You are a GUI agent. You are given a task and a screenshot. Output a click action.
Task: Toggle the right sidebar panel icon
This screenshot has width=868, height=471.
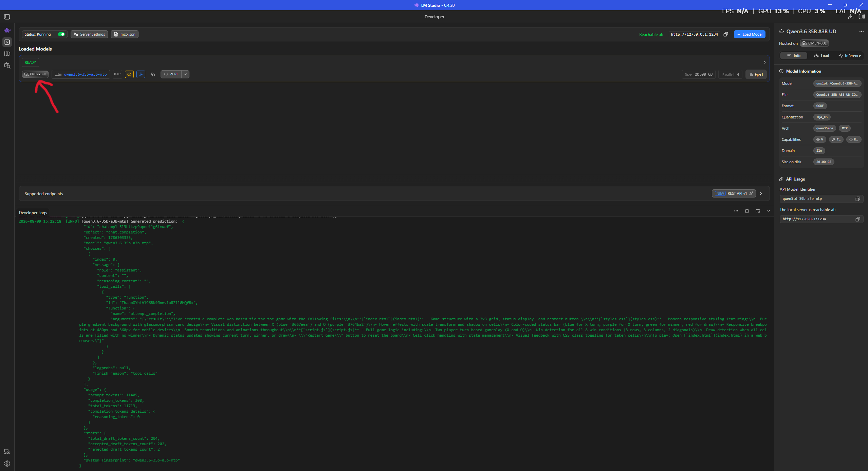[862, 17]
